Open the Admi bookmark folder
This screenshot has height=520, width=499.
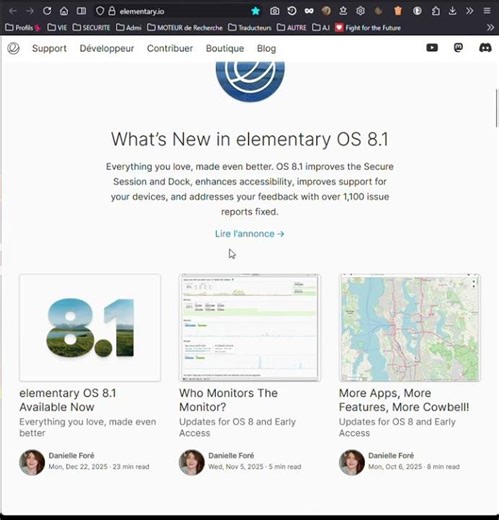[129, 28]
